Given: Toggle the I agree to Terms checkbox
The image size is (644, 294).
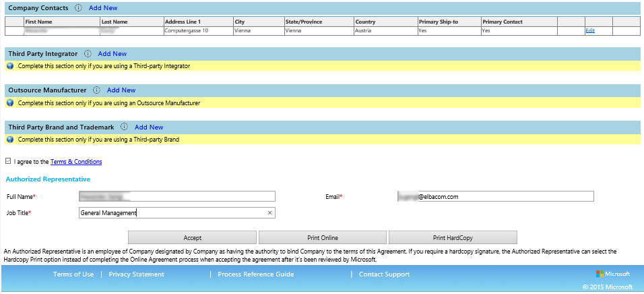Looking at the screenshot, I should (x=8, y=162).
